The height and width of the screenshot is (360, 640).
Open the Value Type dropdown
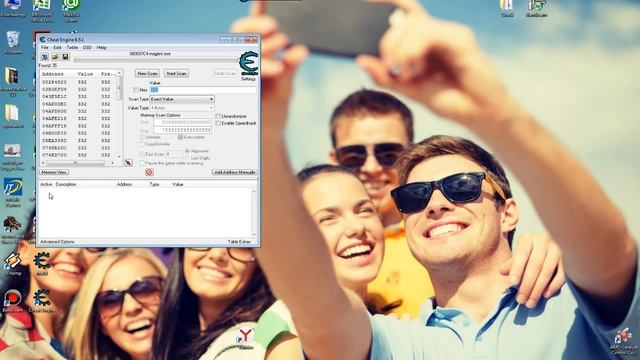(182, 108)
